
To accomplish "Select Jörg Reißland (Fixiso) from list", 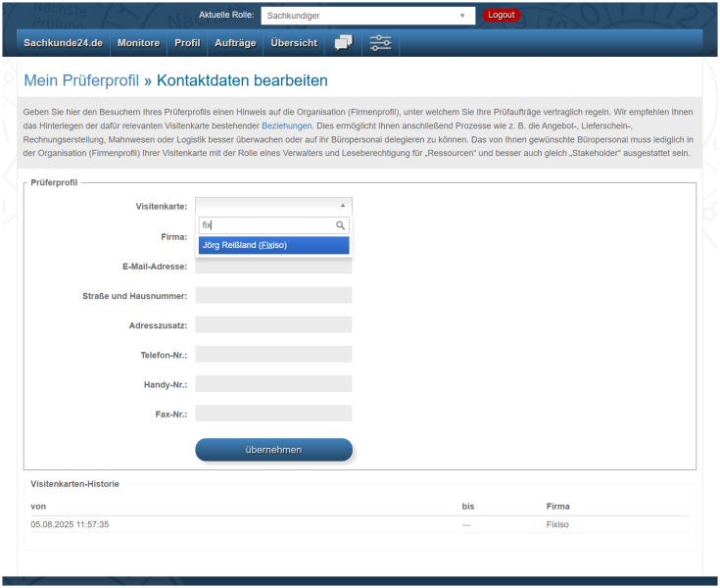I will point(273,245).
